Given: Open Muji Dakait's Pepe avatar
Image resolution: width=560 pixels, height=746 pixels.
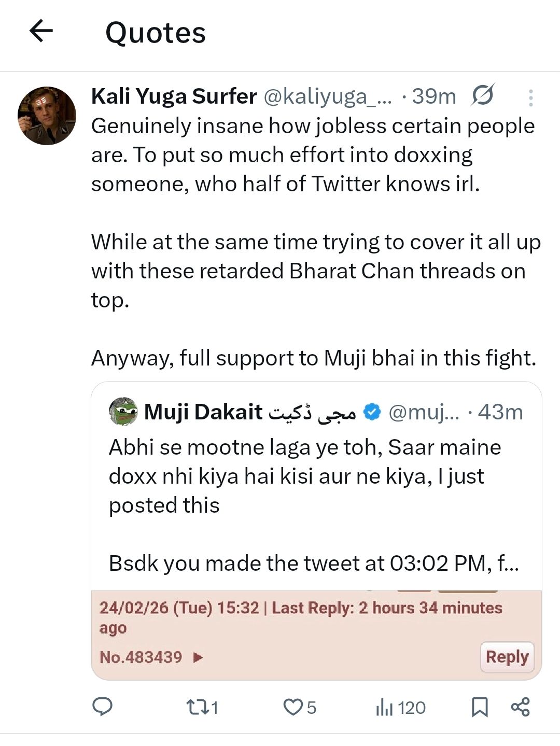Looking at the screenshot, I should point(123,412).
